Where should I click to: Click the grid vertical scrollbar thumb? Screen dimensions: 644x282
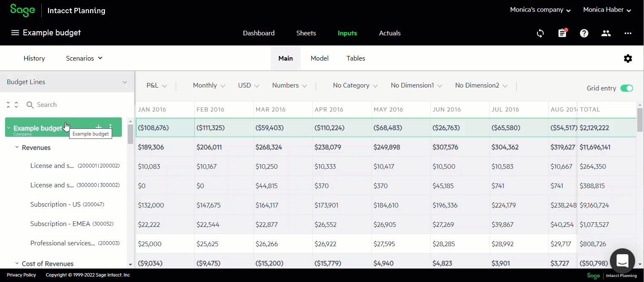point(641,120)
